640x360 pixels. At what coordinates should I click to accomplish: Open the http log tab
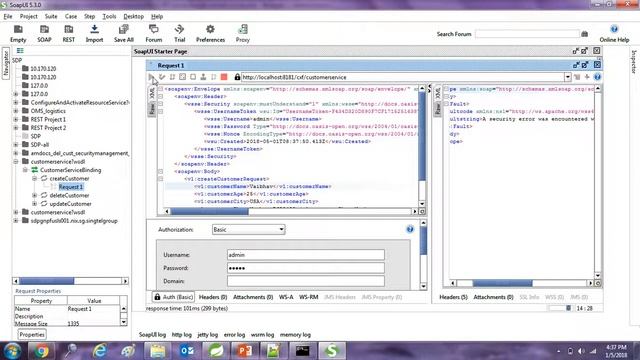182,335
